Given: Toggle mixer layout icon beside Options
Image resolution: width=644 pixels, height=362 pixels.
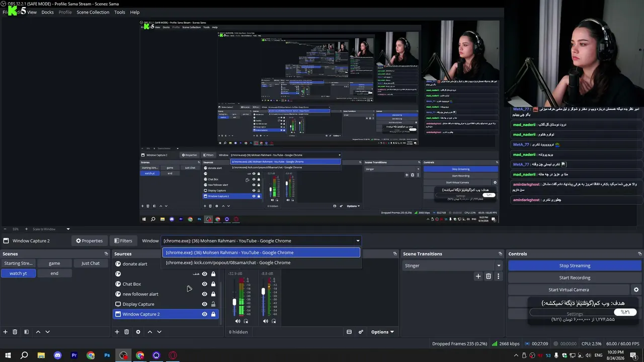Looking at the screenshot, I should point(349,332).
